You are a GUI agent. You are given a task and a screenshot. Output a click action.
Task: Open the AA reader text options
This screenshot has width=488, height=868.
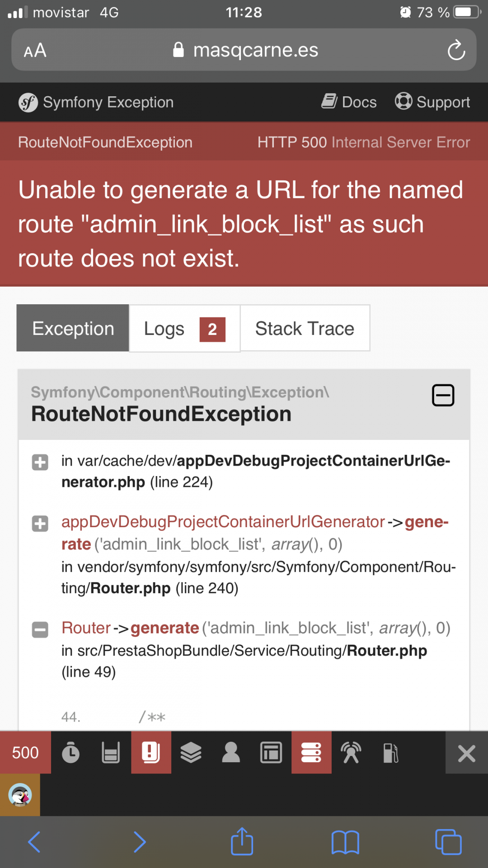pos(35,50)
